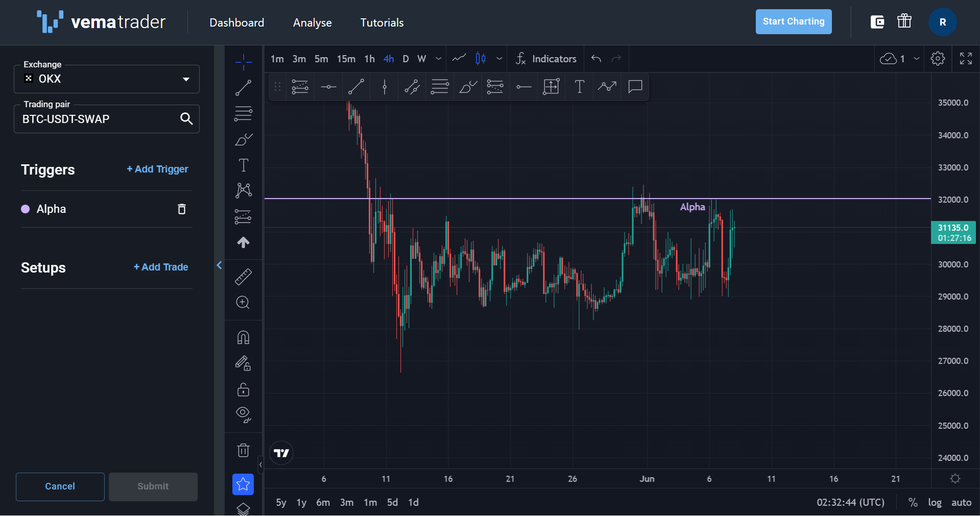Click the Alpha trigger color dot
This screenshot has width=980, height=516.
point(25,209)
